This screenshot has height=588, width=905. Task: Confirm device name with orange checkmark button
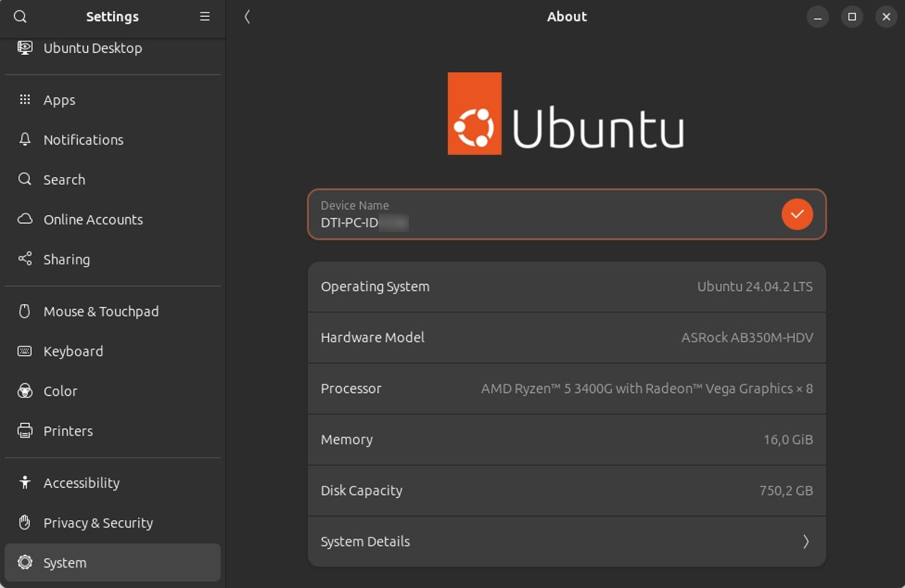pos(797,214)
